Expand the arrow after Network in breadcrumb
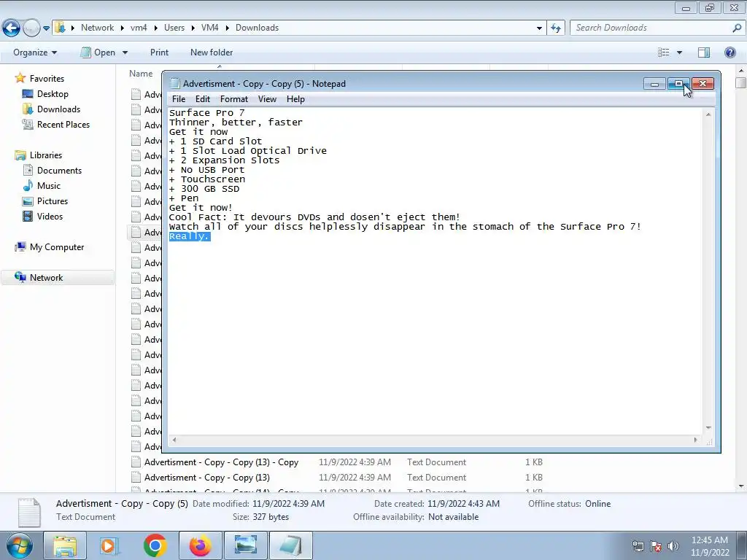Viewport: 747px width, 560px height. 122,28
